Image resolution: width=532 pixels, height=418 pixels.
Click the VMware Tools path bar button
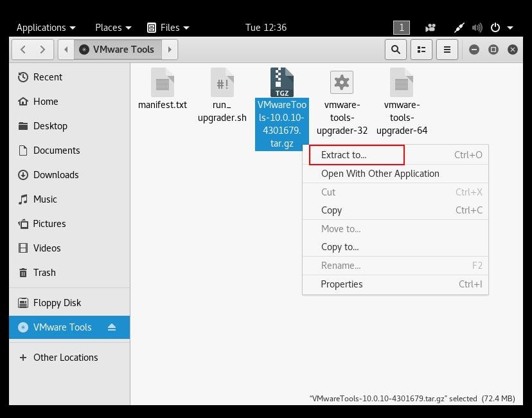click(x=118, y=50)
